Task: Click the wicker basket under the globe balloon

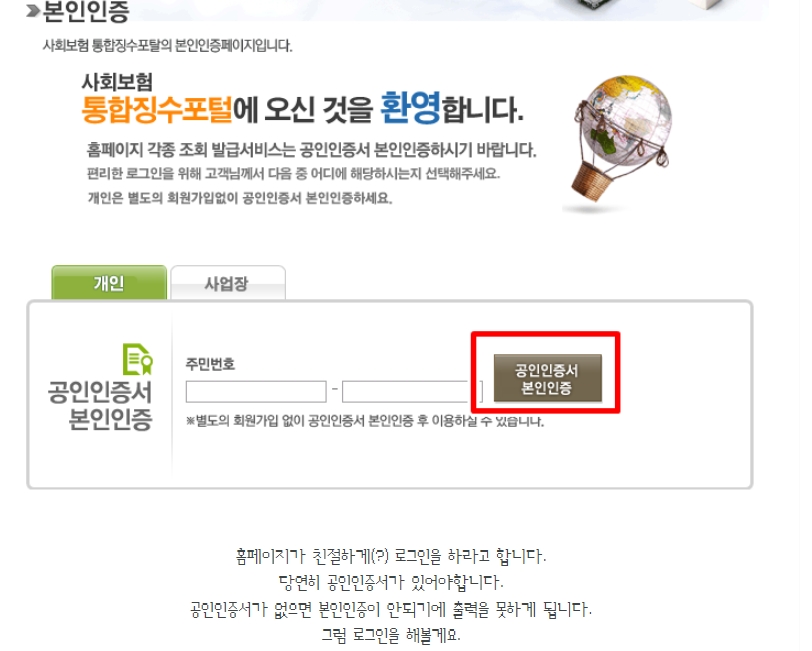Action: [x=591, y=181]
